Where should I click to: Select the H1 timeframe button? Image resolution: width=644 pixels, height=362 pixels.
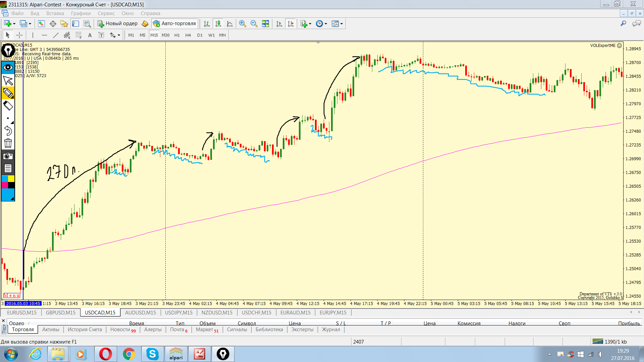coord(177,35)
